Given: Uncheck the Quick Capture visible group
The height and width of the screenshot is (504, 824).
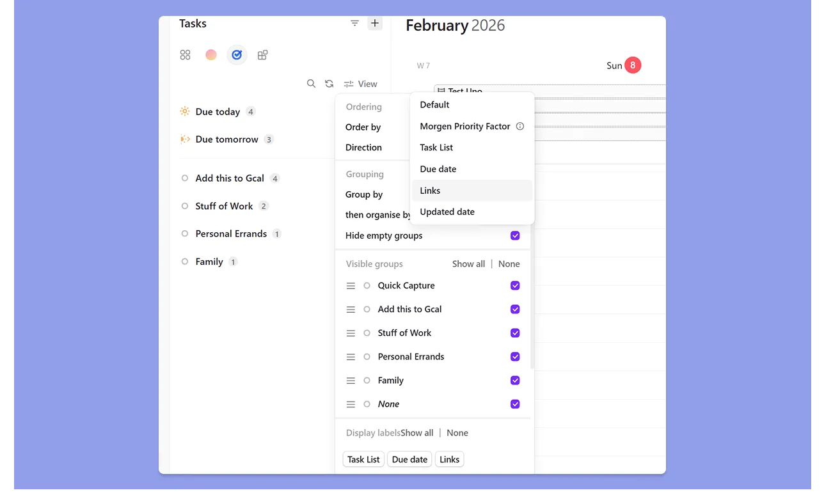Looking at the screenshot, I should (515, 285).
